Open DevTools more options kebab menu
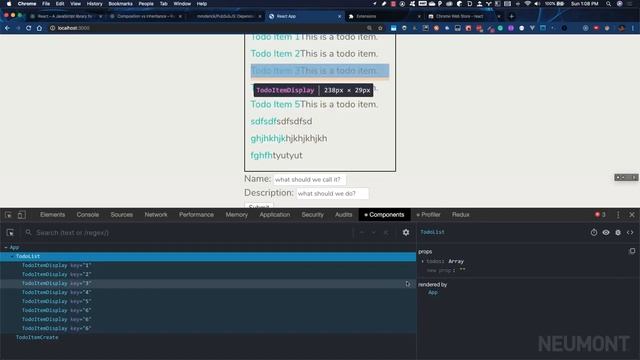640x360 pixels. click(618, 215)
